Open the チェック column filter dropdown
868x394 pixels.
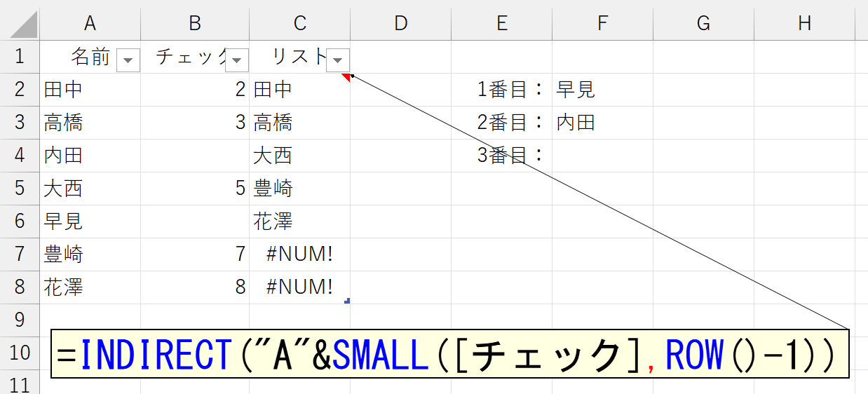coord(237,60)
